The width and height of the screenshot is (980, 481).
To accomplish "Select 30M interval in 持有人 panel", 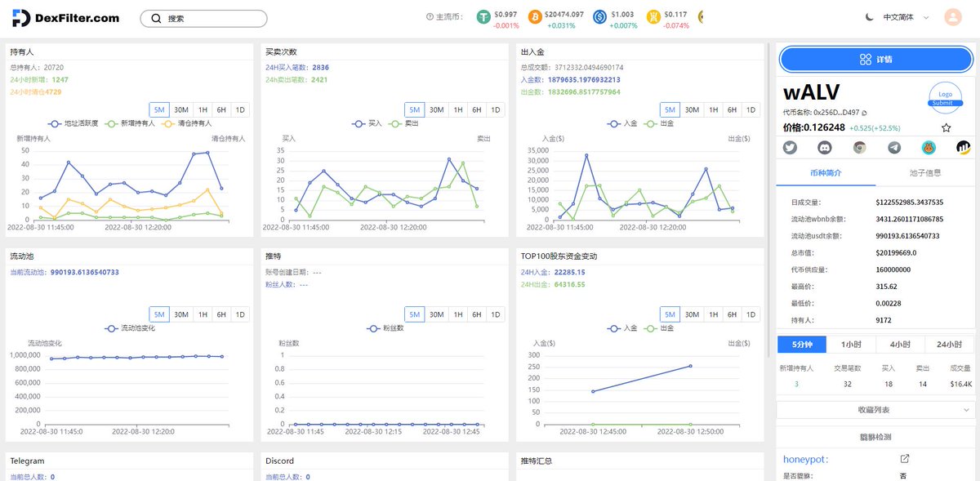I will [181, 109].
